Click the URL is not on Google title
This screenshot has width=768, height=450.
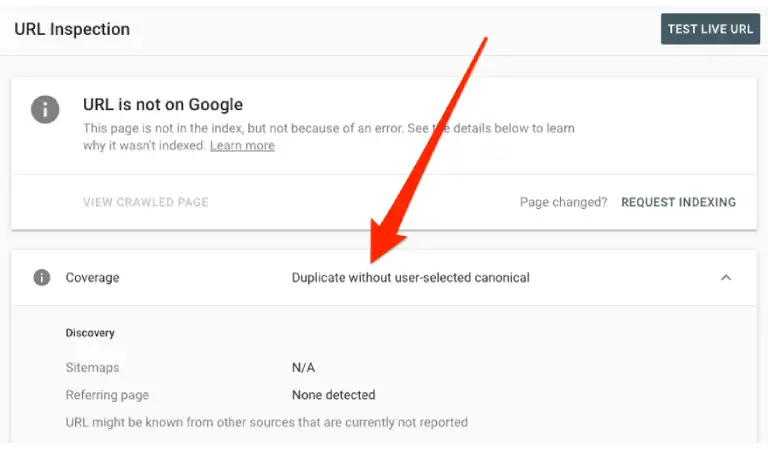[163, 104]
